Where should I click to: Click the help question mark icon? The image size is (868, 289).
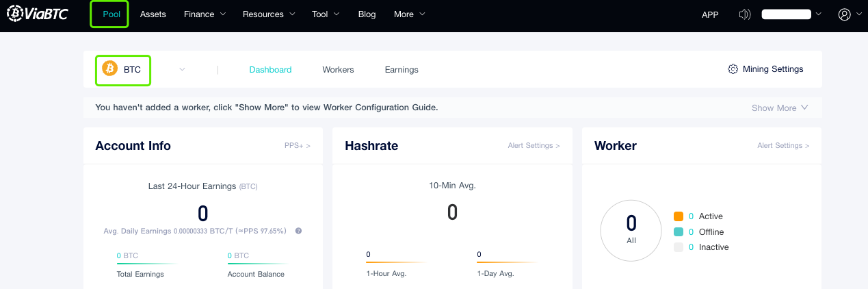(298, 231)
